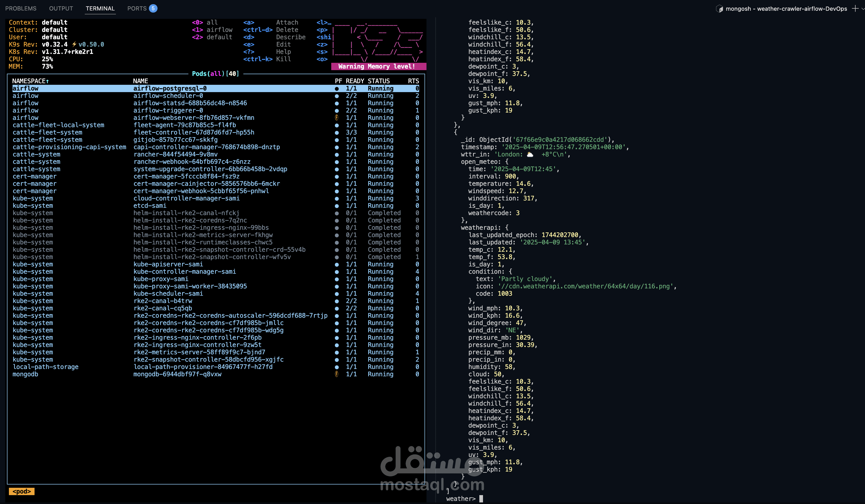
Task: Click the NAME column header
Action: tap(141, 81)
